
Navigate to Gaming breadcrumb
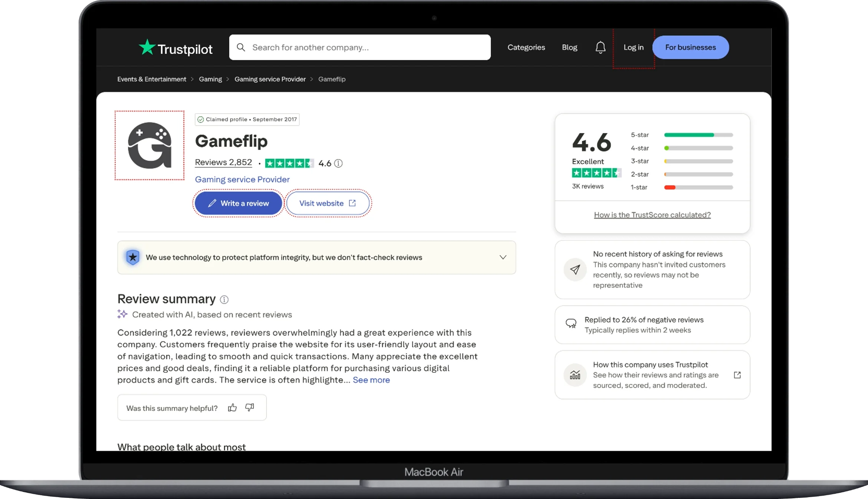[210, 79]
